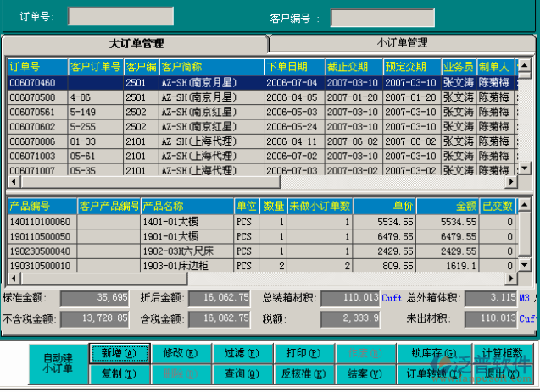Image resolution: width=540 pixels, height=392 pixels.
Task: Click the 自动建小订单 button
Action: 58,363
